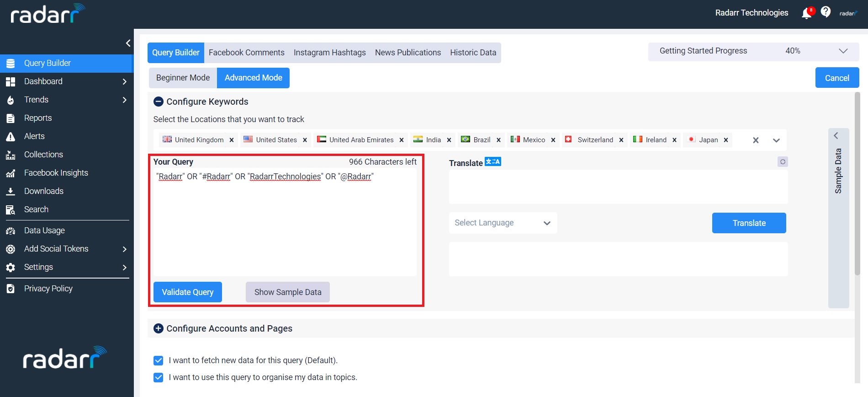Remove the United States location tag
The image size is (868, 397).
[305, 140]
